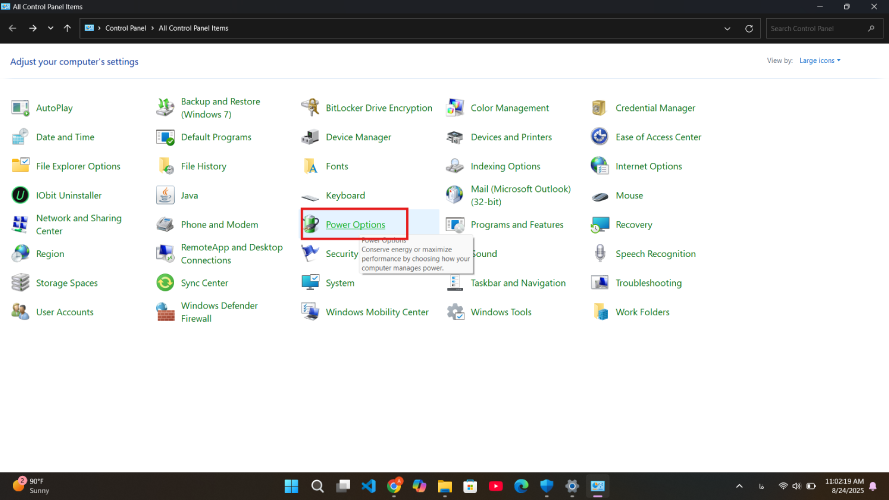Open recent locations chevron beside Forward button

tap(50, 28)
